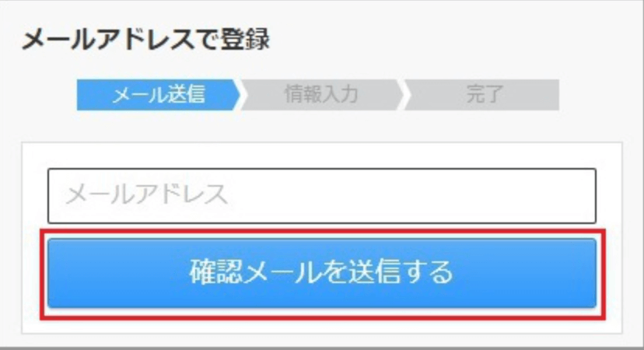Click the white form panel background
Image resolution: width=644 pixels, height=350 pixels.
pyautogui.click(x=321, y=156)
